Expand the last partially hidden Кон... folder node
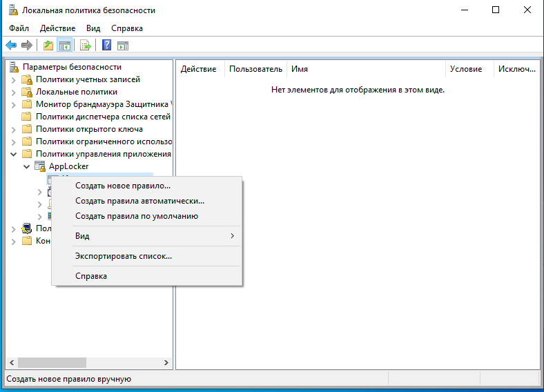This screenshot has height=392, width=544. (14, 241)
